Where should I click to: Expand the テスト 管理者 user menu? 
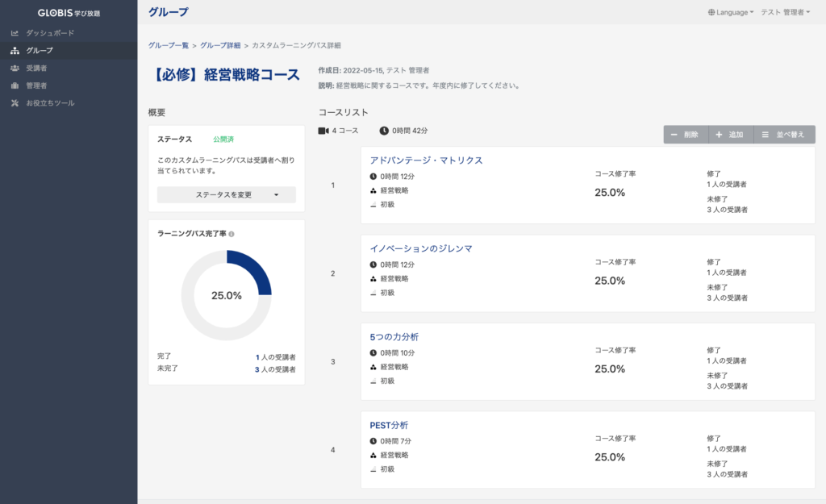(x=786, y=12)
